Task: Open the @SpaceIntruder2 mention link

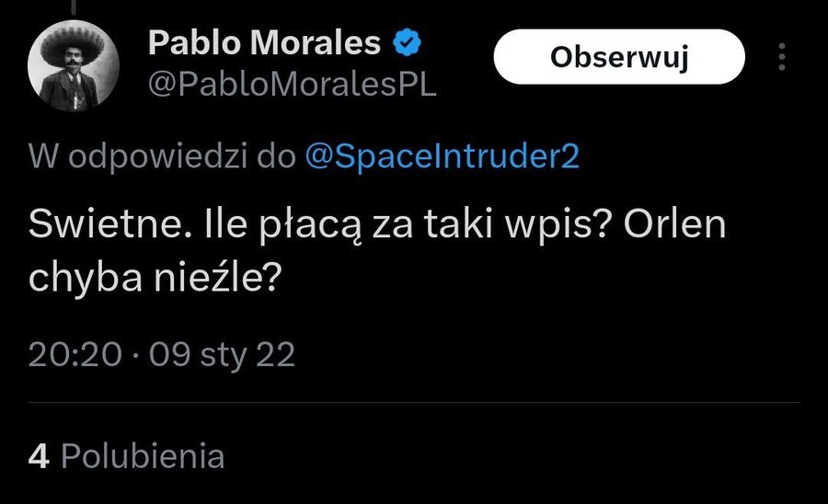Action: point(443,156)
